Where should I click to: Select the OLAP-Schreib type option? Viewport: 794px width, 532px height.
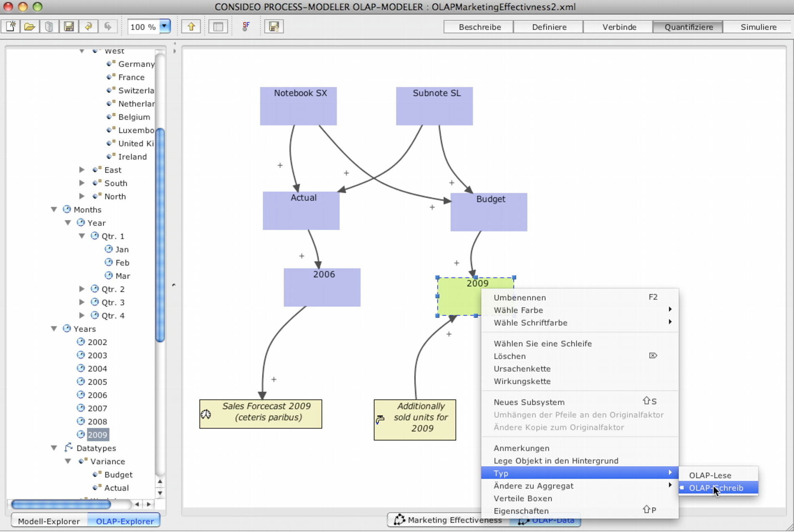pos(718,488)
